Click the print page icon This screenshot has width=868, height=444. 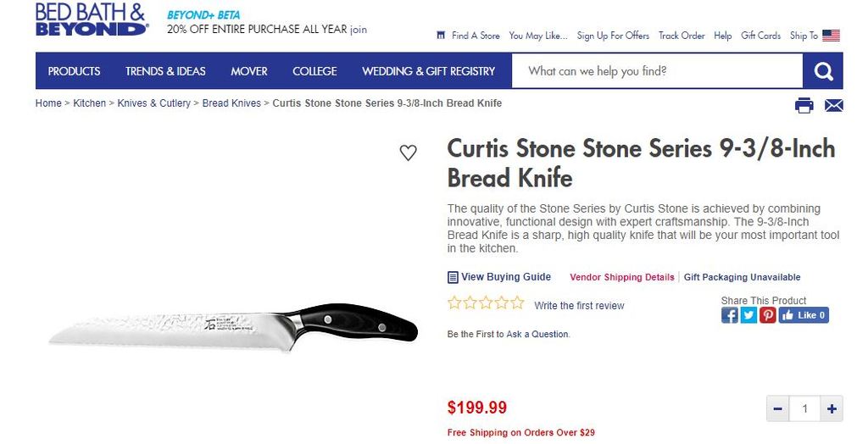click(x=804, y=105)
